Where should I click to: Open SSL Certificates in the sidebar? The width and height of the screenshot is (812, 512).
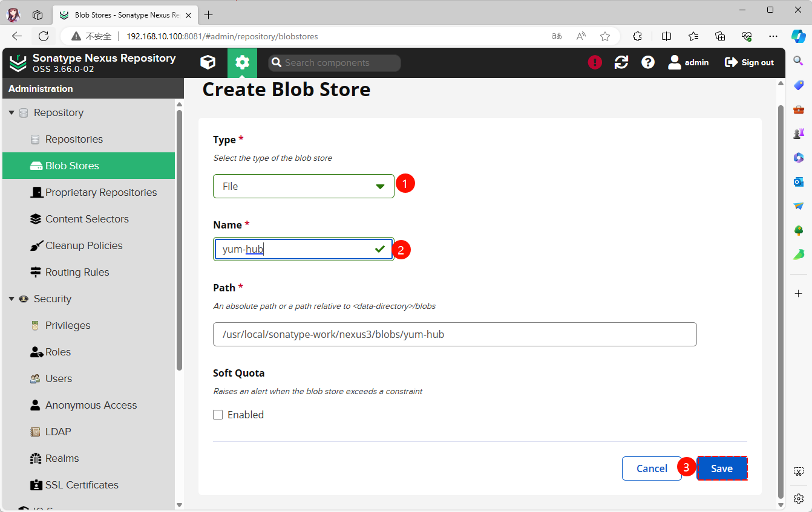82,485
